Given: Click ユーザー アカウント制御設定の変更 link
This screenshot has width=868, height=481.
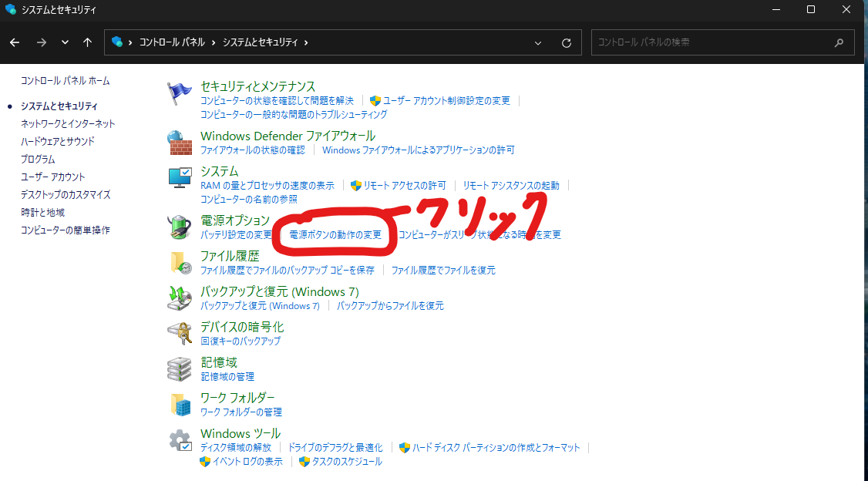Looking at the screenshot, I should [x=446, y=101].
